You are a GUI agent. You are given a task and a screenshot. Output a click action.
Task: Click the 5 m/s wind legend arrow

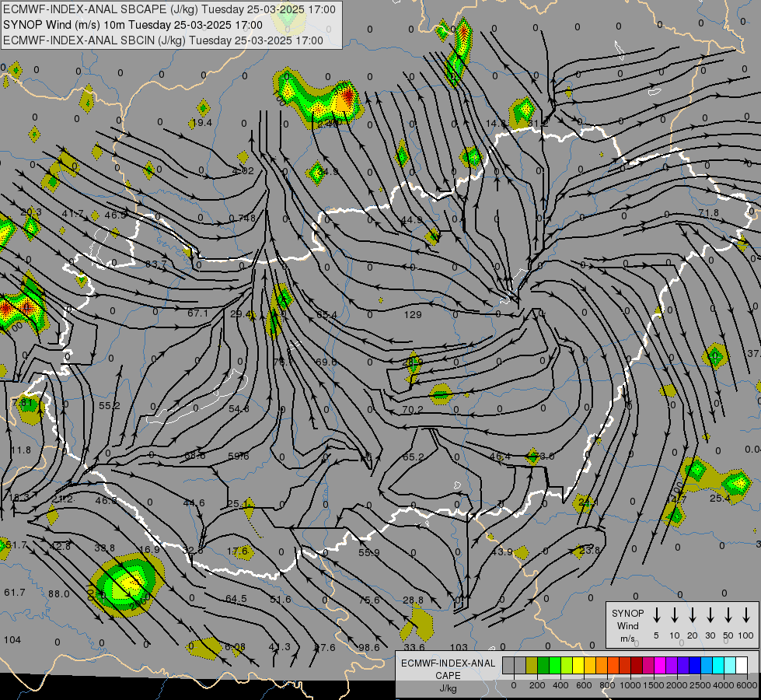tap(656, 615)
